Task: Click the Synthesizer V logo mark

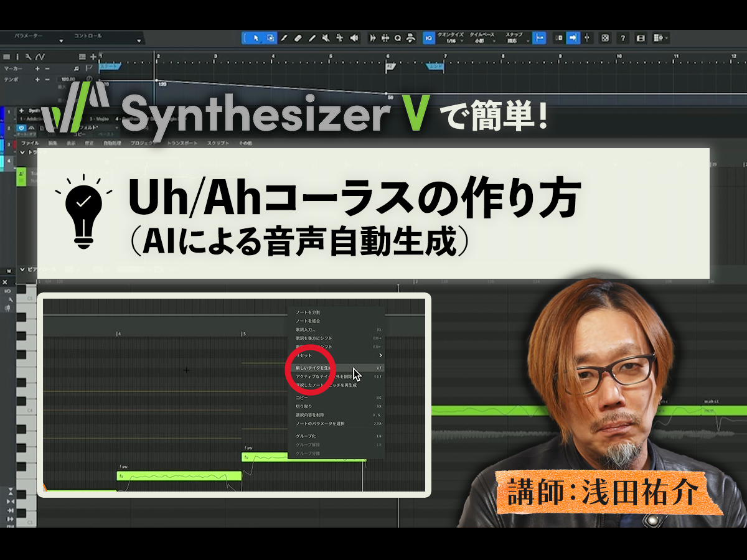Action: [74, 106]
